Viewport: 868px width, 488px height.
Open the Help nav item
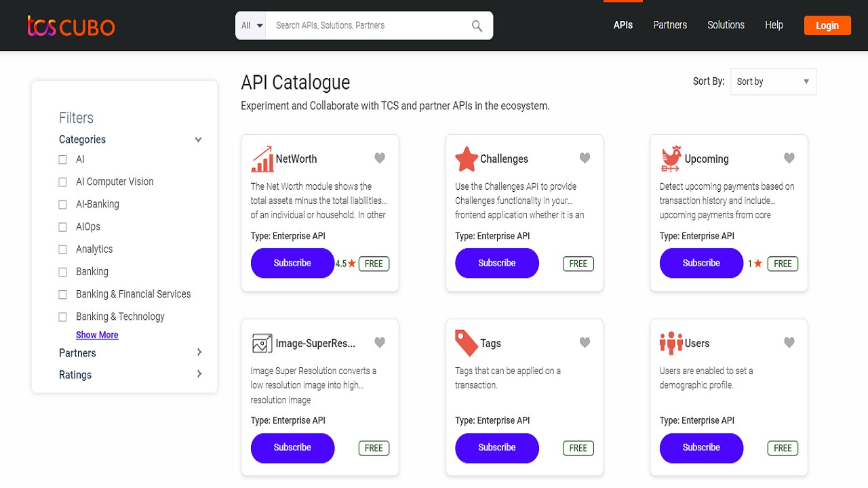tap(774, 25)
